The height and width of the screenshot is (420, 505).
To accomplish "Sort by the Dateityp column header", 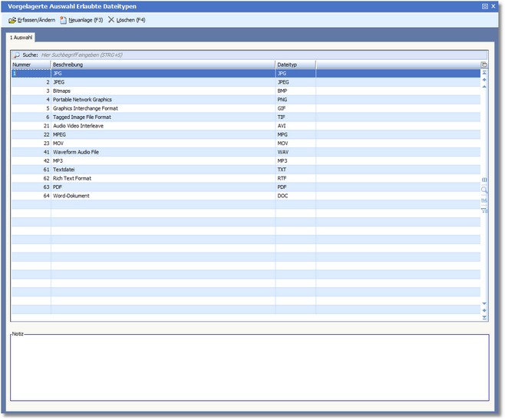I will click(295, 64).
